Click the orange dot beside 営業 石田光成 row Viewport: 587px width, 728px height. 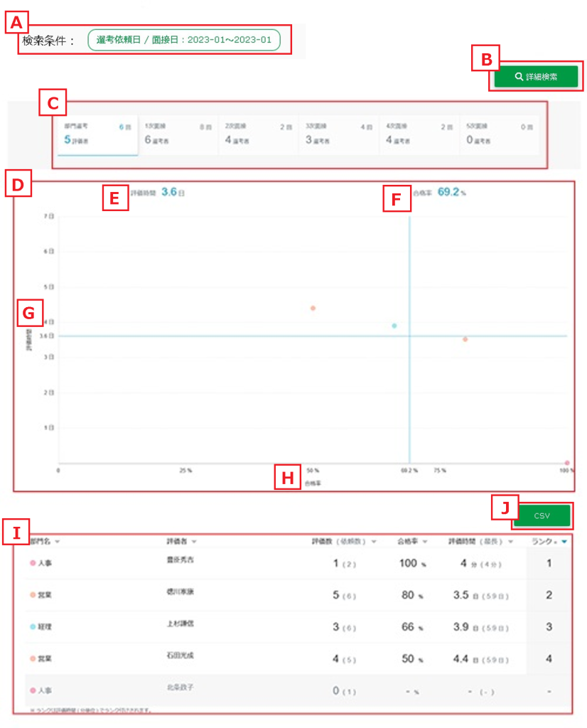[33, 658]
